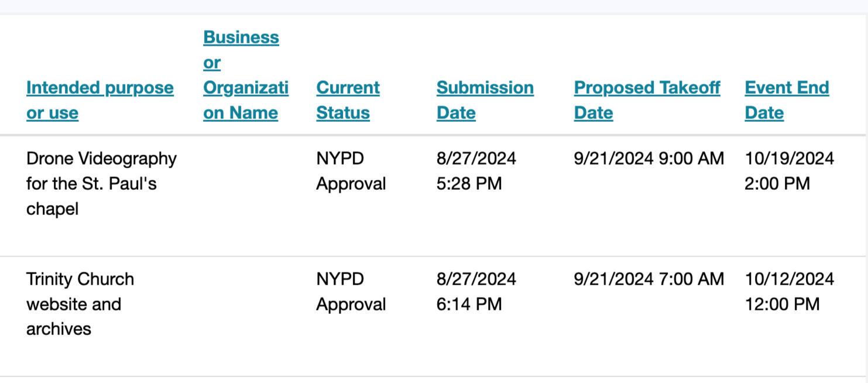The height and width of the screenshot is (383, 868).
Task: Click the 5:28 PM submission time
Action: [x=469, y=184]
